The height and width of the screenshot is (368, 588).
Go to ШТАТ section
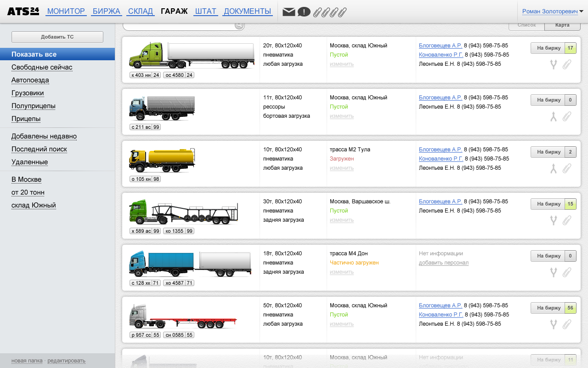point(205,11)
